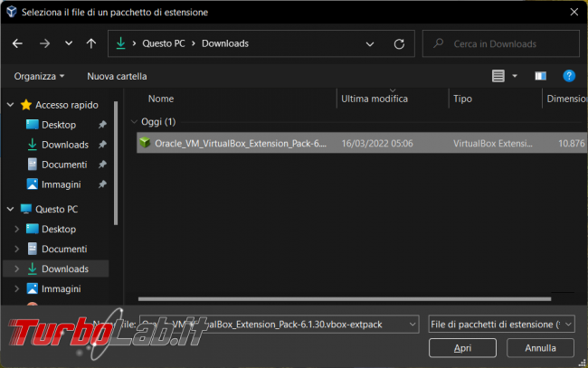
Task: Open the view options dropdown arrow
Action: [515, 76]
